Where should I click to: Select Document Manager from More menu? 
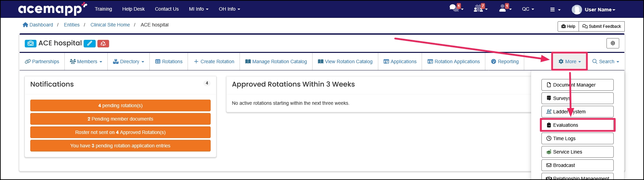(578, 85)
